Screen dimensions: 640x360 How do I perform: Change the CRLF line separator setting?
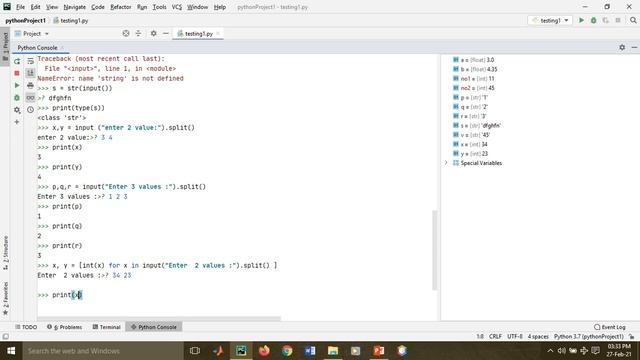(495, 337)
